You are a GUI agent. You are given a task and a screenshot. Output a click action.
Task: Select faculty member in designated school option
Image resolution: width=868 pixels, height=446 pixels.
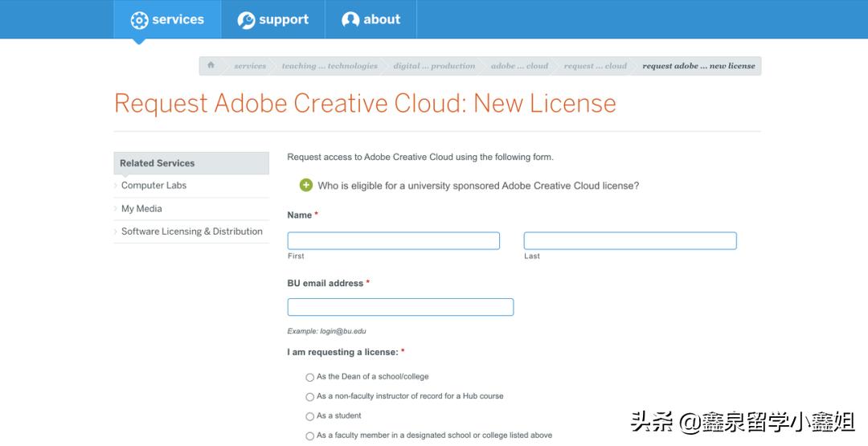coord(310,436)
